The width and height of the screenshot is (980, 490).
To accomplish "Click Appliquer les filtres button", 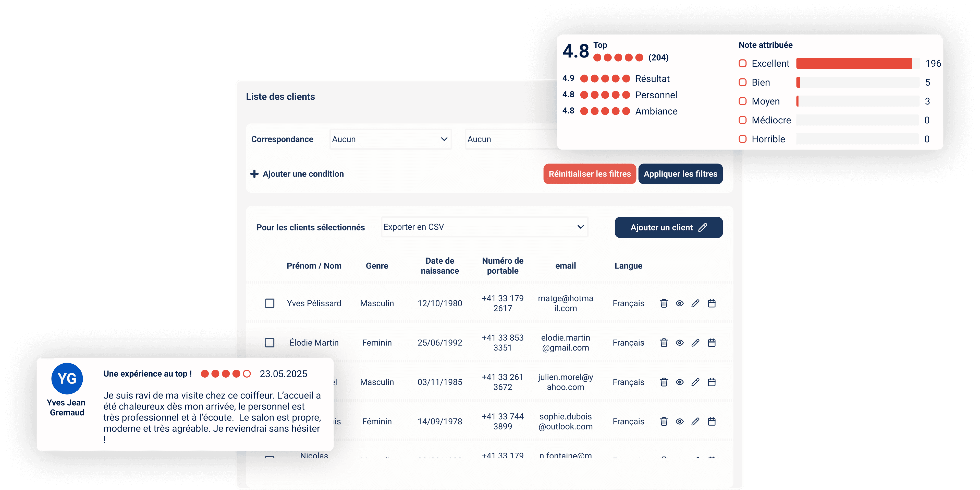I will (x=680, y=174).
